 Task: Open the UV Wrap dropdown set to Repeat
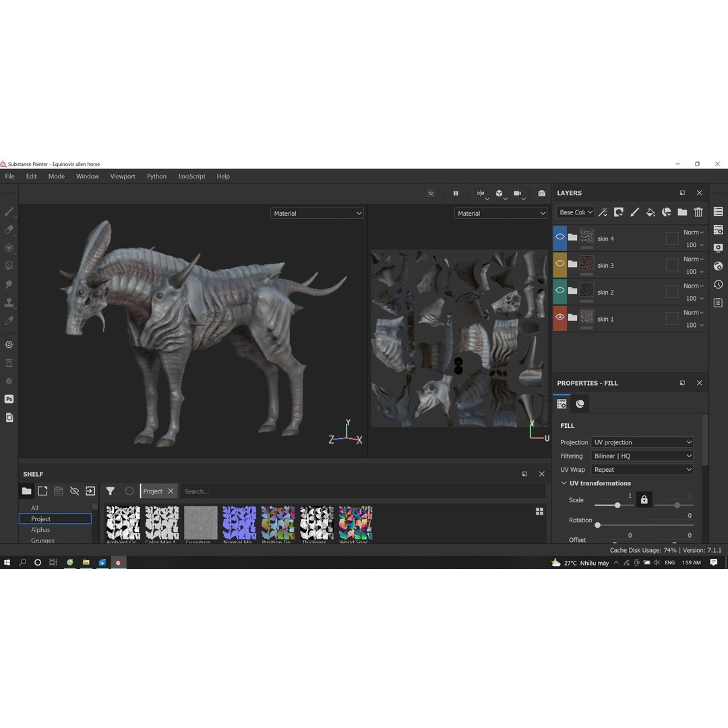642,469
